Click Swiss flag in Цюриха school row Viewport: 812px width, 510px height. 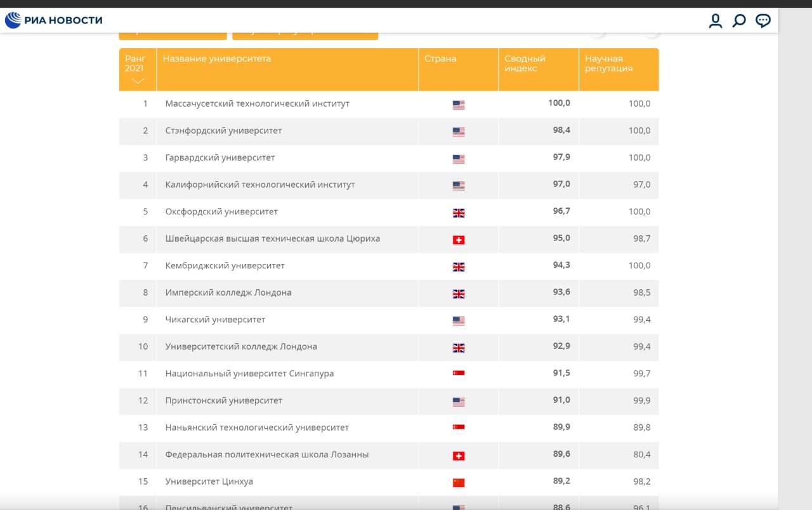[459, 240]
